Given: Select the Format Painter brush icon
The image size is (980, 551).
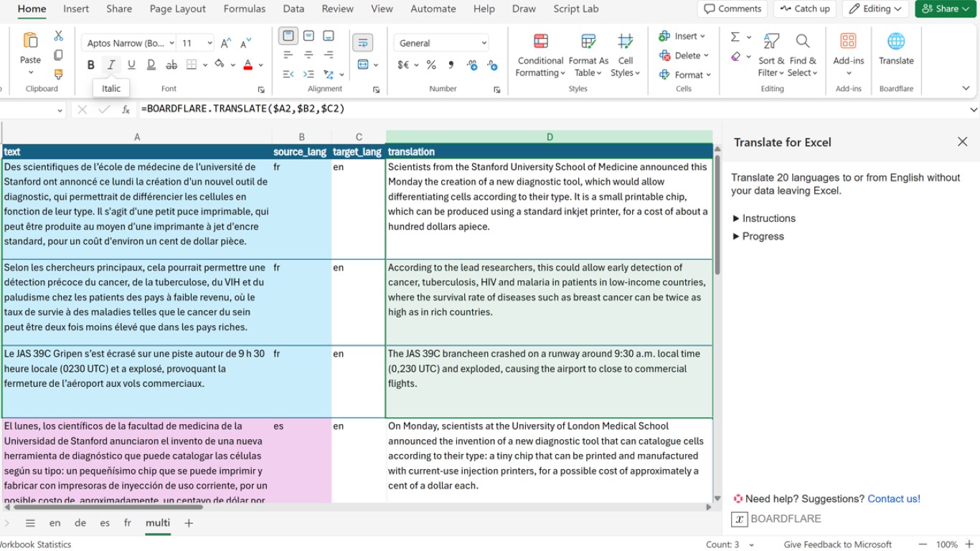Looking at the screenshot, I should [x=58, y=74].
